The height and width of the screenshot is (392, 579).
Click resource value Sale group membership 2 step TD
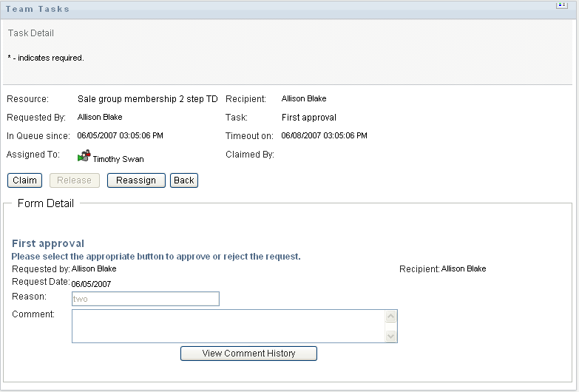147,99
